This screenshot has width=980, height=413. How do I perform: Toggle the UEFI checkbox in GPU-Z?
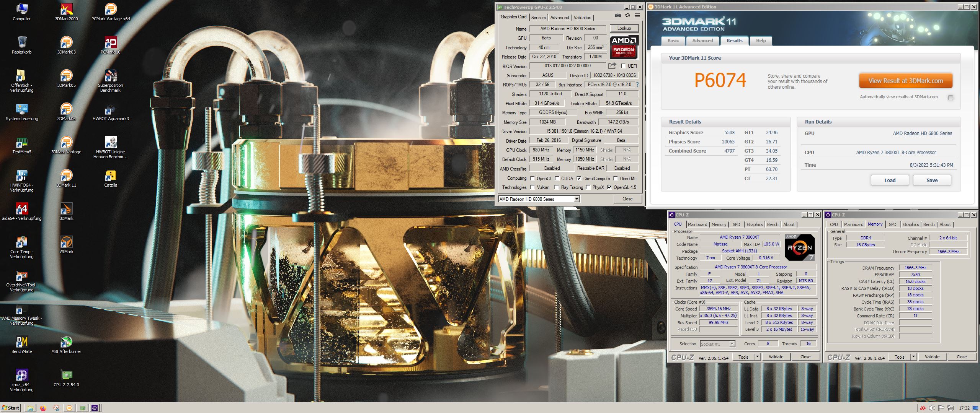click(x=623, y=66)
